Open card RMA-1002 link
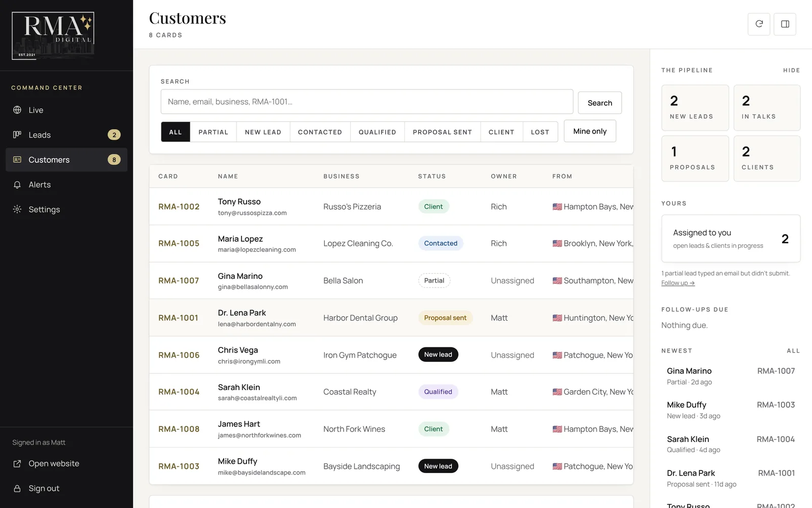Screen dimensions: 812x508 (x=179, y=207)
